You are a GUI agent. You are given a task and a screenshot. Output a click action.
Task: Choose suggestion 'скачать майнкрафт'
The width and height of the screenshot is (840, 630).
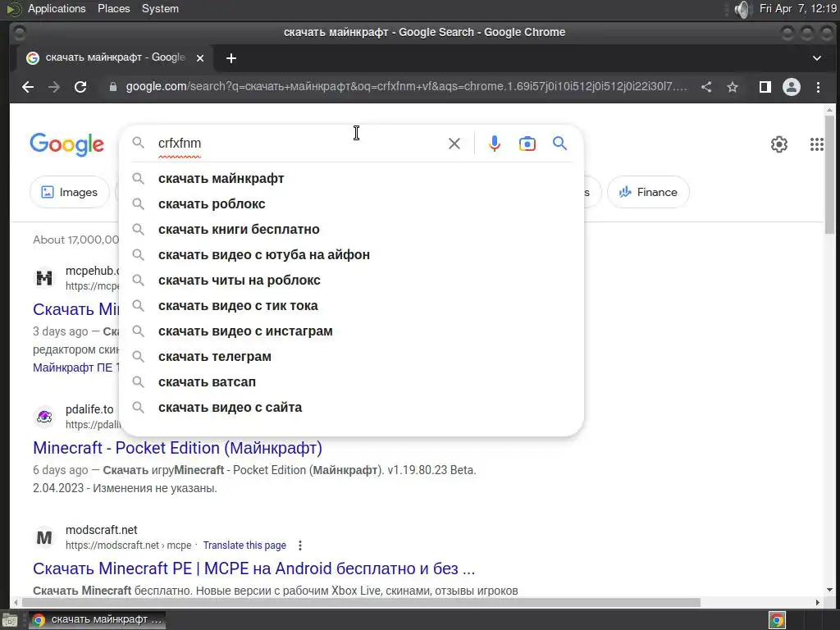point(351,178)
